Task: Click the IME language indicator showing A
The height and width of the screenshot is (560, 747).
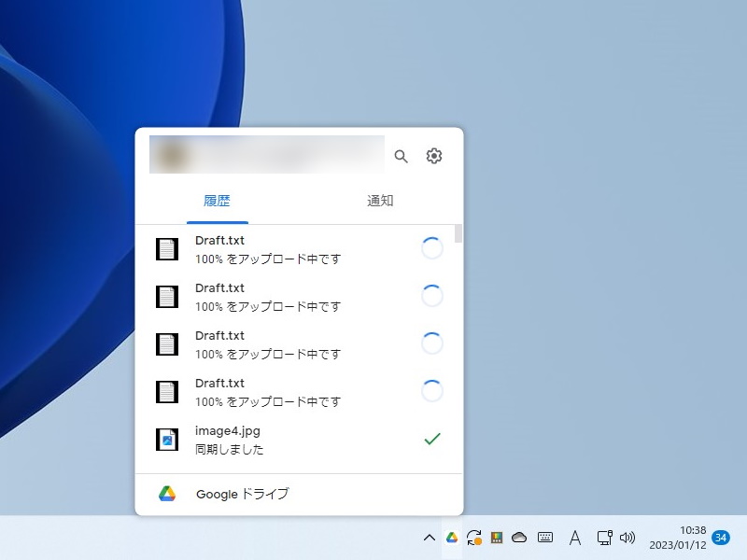Action: click(x=574, y=538)
